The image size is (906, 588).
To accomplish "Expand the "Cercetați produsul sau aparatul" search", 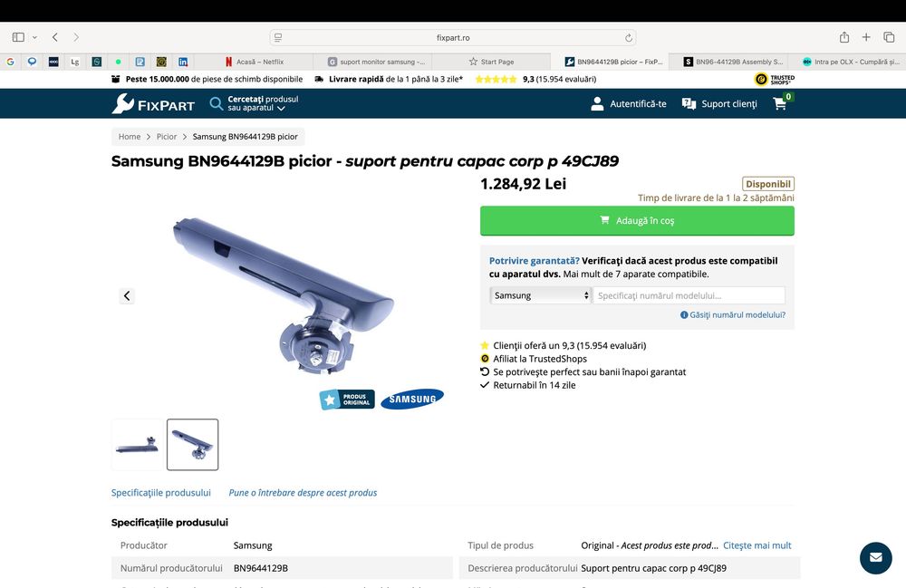I will (x=255, y=103).
